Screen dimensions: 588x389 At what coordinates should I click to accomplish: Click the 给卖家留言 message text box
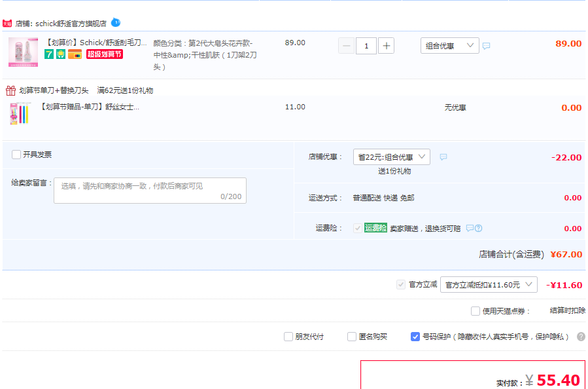(150, 191)
